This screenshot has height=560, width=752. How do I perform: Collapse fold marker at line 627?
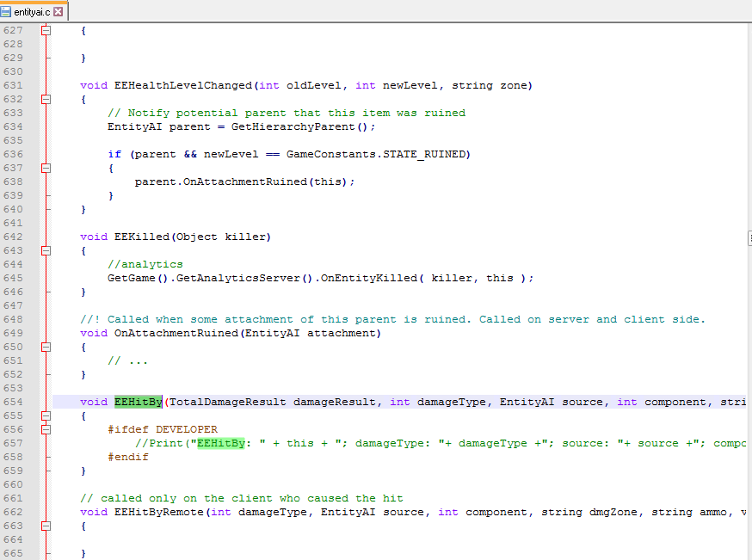coord(46,30)
